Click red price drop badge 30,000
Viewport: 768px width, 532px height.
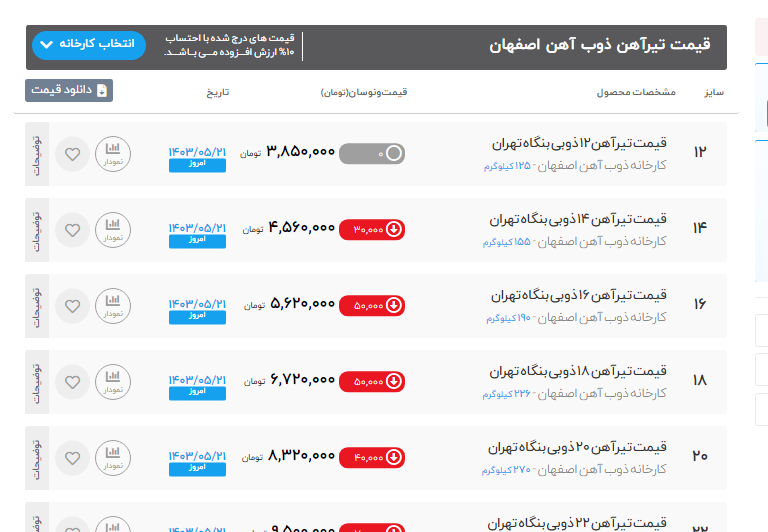pyautogui.click(x=372, y=229)
